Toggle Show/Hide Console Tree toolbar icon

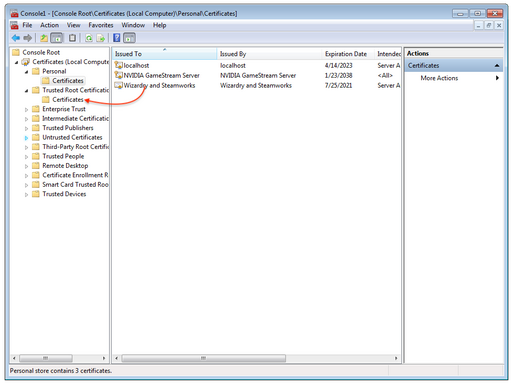click(57, 38)
